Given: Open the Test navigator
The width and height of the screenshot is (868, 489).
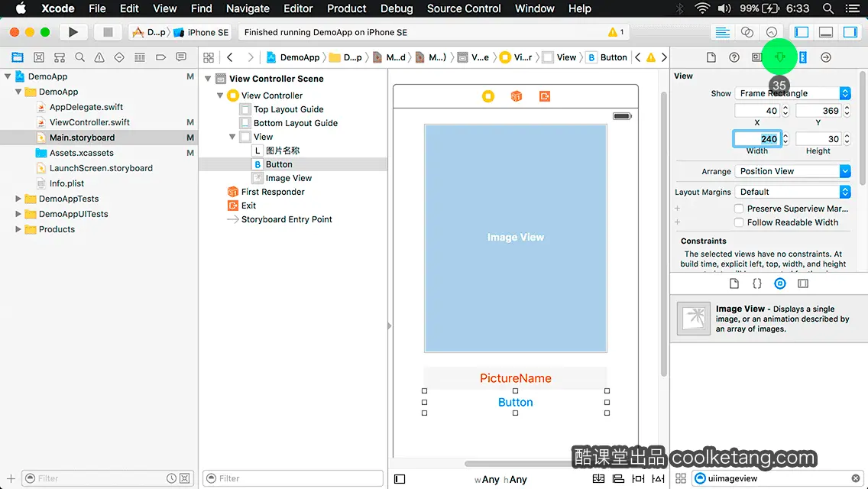Looking at the screenshot, I should 119,57.
